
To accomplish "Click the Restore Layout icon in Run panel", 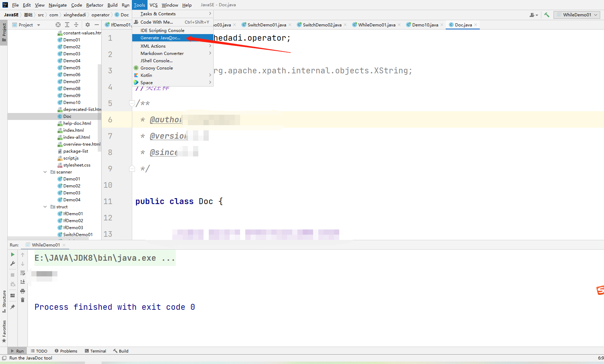I will [13, 296].
